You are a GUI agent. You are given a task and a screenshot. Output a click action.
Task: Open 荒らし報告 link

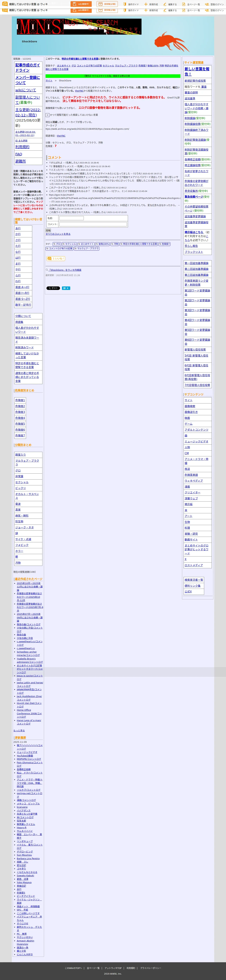click(x=191, y=246)
